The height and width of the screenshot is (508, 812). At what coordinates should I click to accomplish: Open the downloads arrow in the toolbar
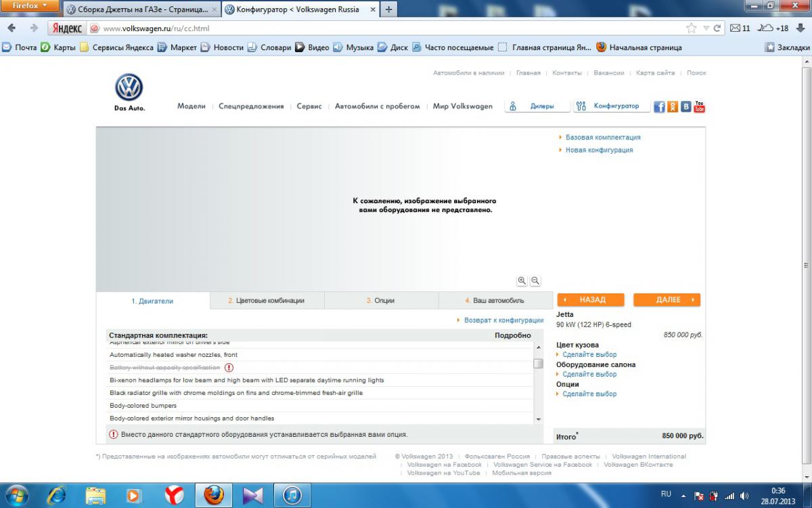[800, 28]
